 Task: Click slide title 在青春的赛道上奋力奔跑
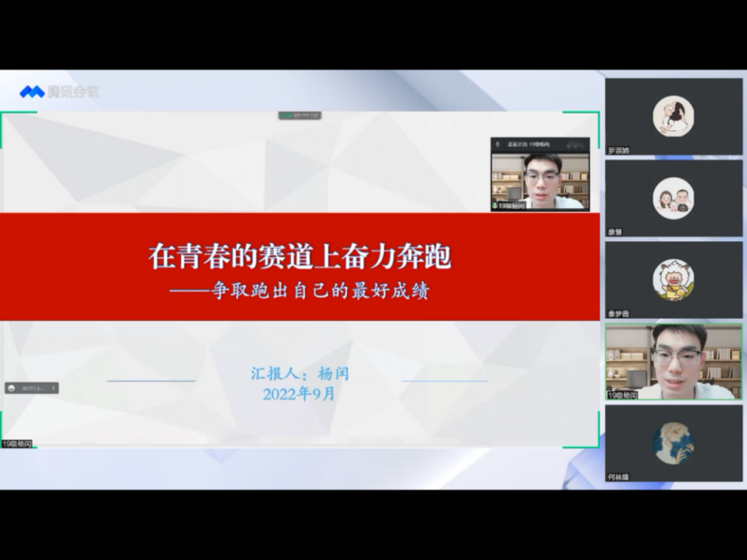point(299,255)
